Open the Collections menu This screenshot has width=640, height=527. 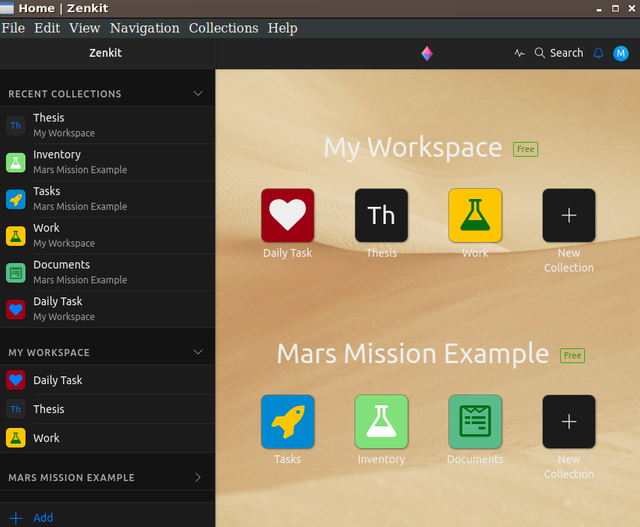tap(223, 28)
